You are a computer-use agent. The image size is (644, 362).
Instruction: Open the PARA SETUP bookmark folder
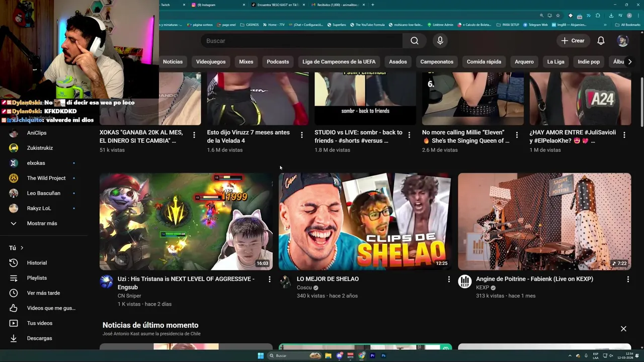508,25
